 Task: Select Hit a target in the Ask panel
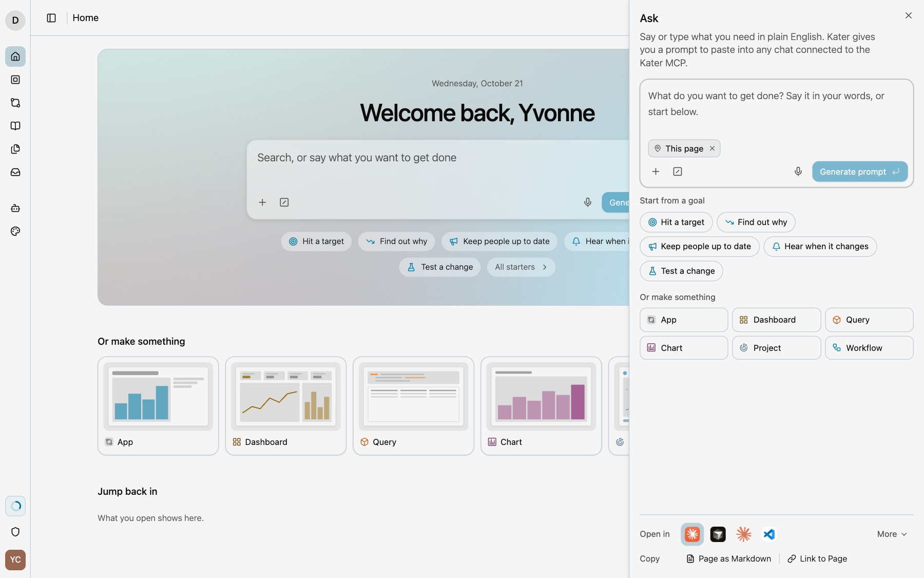coord(676,222)
